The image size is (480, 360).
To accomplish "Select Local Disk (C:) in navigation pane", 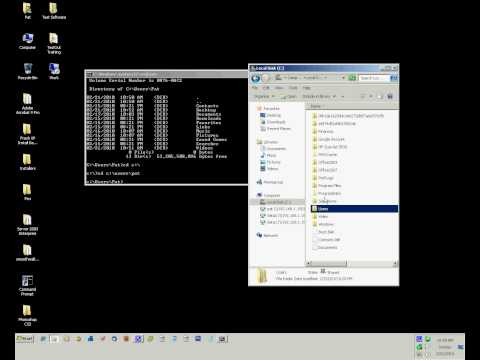I will tap(276, 202).
